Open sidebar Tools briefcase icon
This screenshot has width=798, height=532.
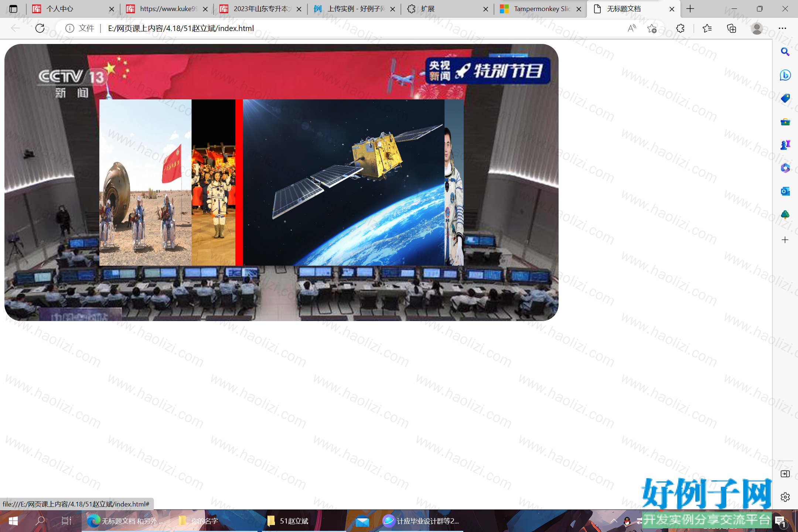785,122
